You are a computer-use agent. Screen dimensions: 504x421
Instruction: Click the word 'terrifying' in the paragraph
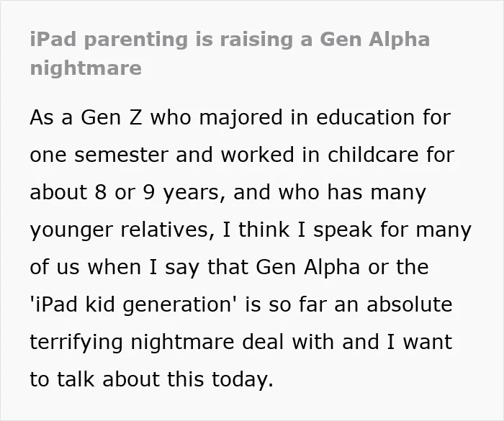point(76,343)
